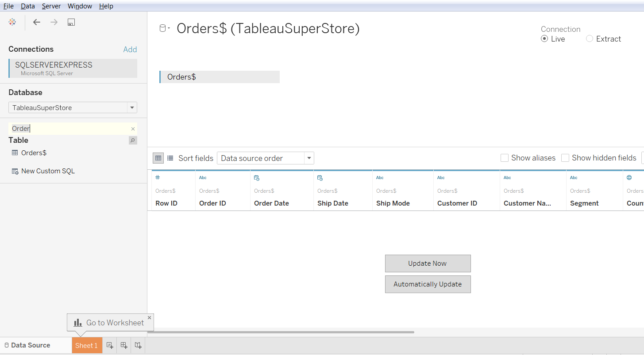Open the Help menu
Image resolution: width=644 pixels, height=355 pixels.
pos(106,6)
